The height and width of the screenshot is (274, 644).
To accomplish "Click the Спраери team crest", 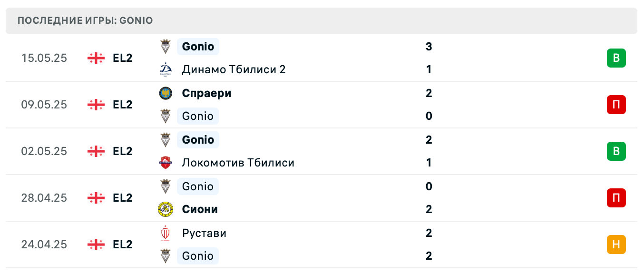I will [166, 93].
